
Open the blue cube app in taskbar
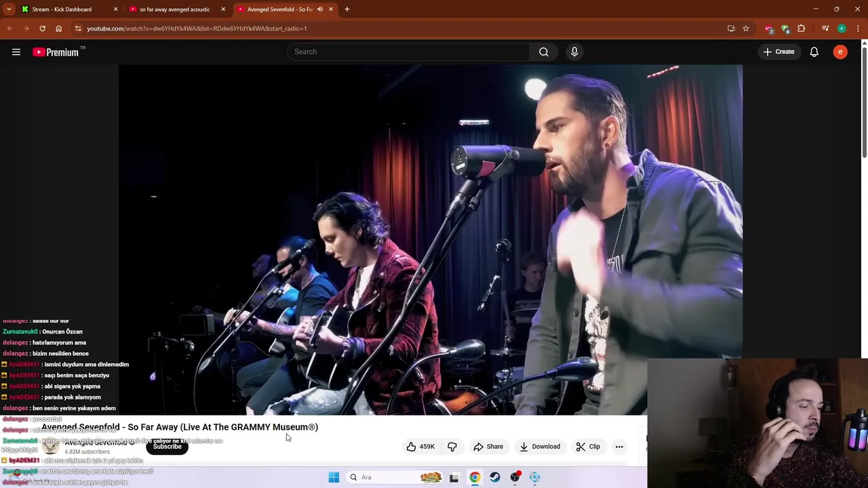pos(535,477)
